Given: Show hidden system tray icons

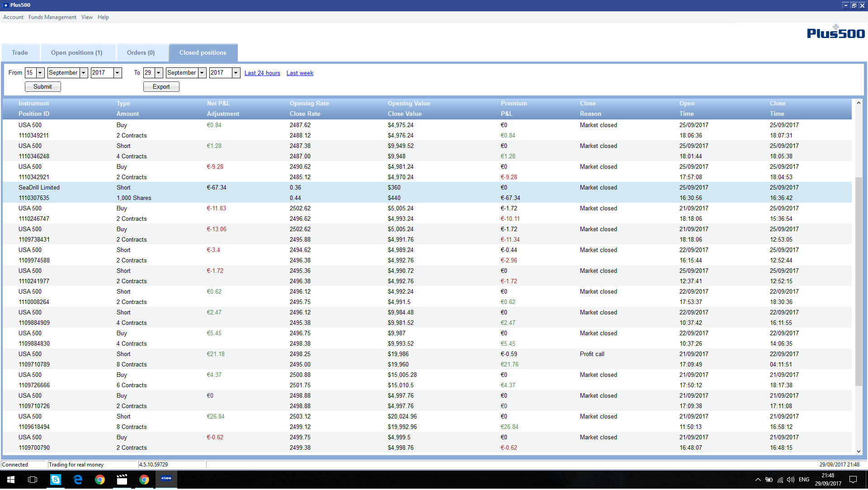Looking at the screenshot, I should (758, 480).
